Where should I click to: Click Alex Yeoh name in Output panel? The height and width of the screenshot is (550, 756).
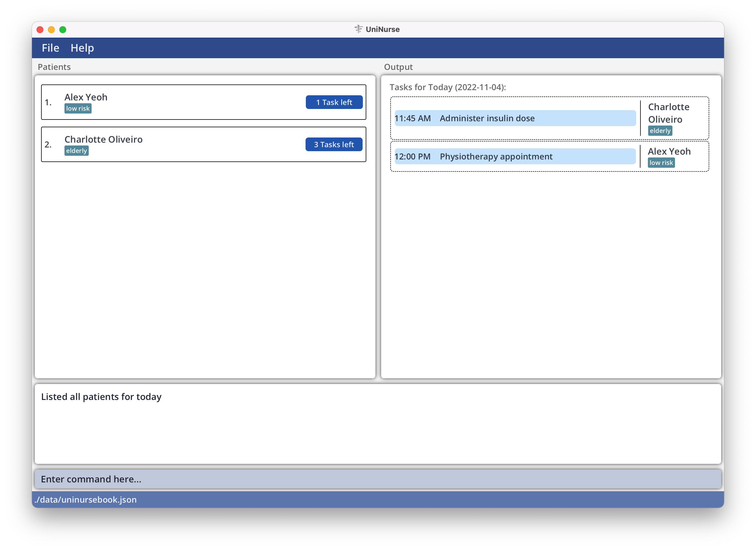(669, 151)
